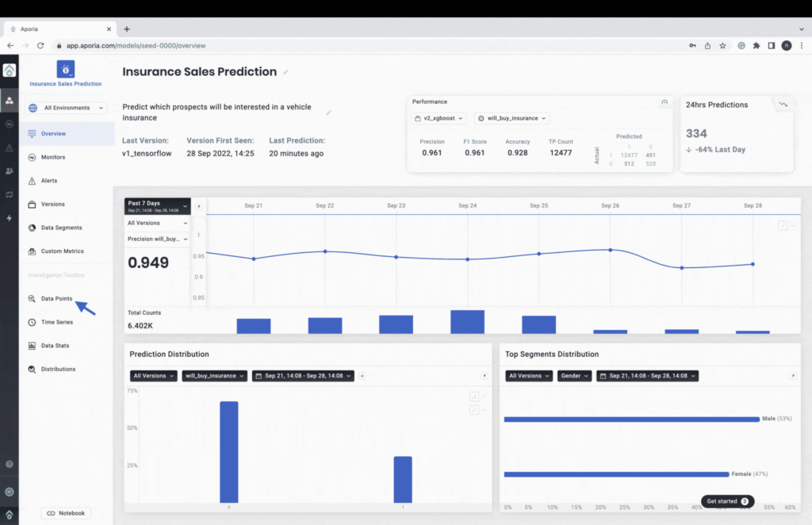The width and height of the screenshot is (812, 525).
Task: Click the pencil icon beside the model title
Action: pyautogui.click(x=285, y=72)
